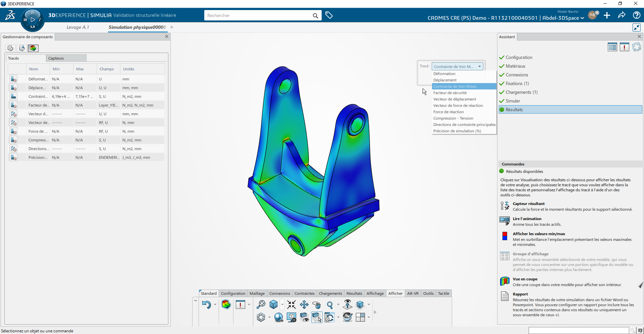
Task: Select Facteur de sécurité from the open dropdown list
Action: 450,93
